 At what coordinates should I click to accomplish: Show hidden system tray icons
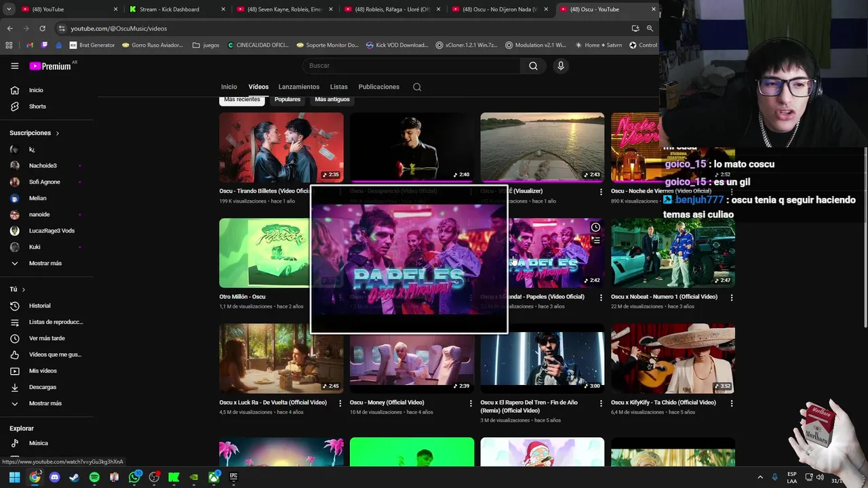(x=759, y=477)
